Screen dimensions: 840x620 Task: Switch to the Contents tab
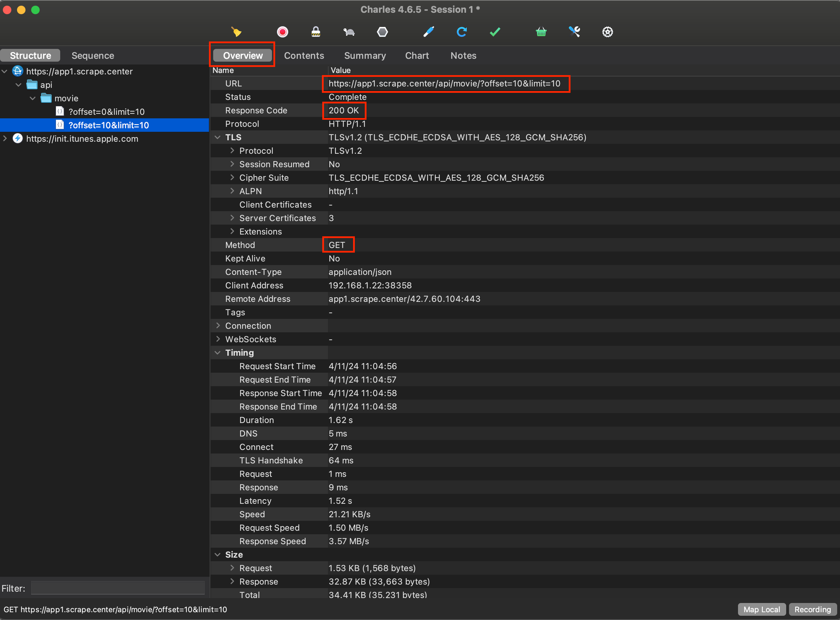[x=304, y=56]
